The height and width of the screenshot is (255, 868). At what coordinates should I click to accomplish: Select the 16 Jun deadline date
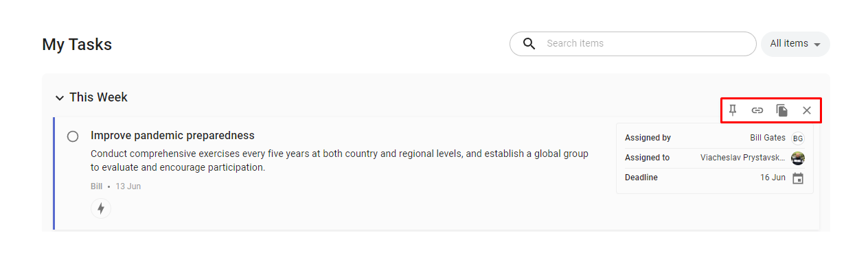click(773, 178)
